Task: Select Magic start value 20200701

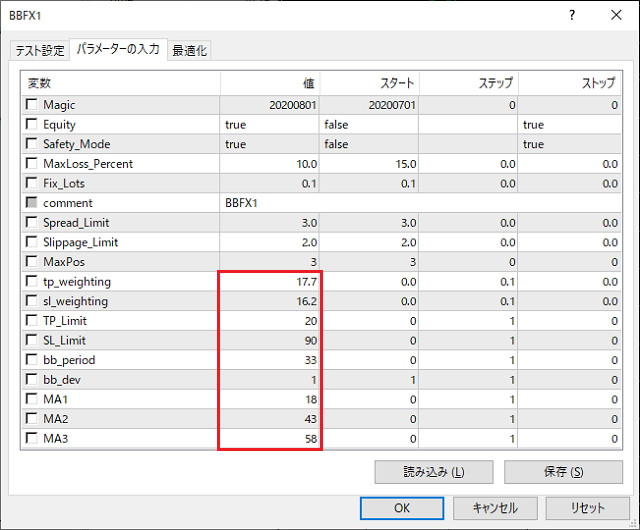Action: 369,105
